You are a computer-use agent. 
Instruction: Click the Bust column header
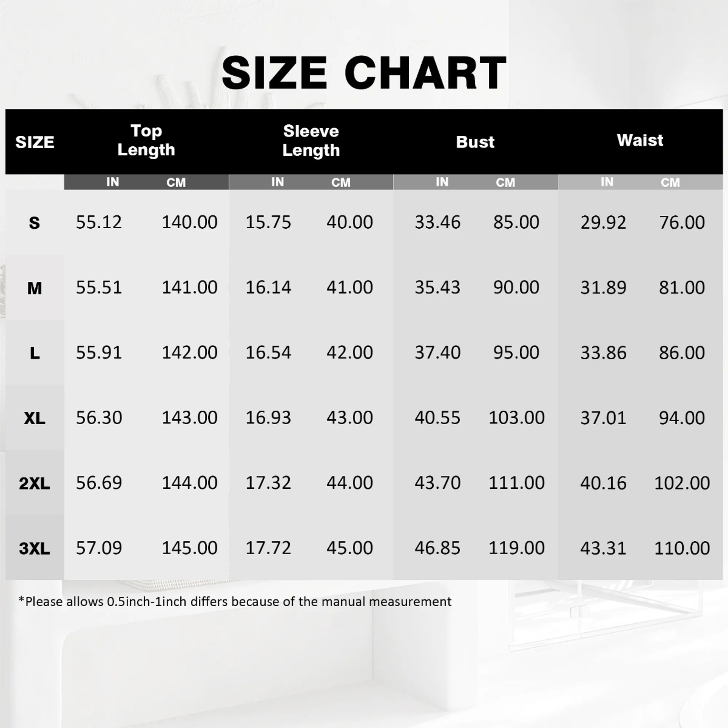pyautogui.click(x=475, y=142)
